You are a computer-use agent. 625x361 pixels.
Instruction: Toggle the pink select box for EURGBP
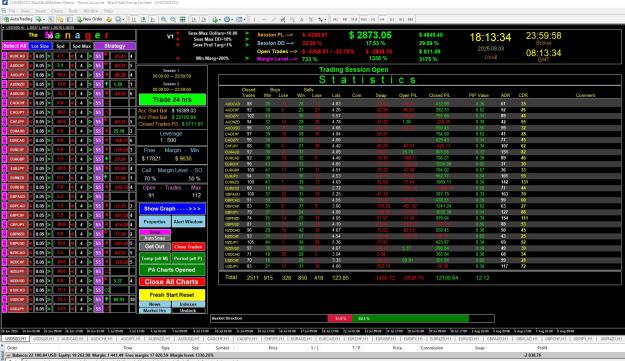[4, 159]
